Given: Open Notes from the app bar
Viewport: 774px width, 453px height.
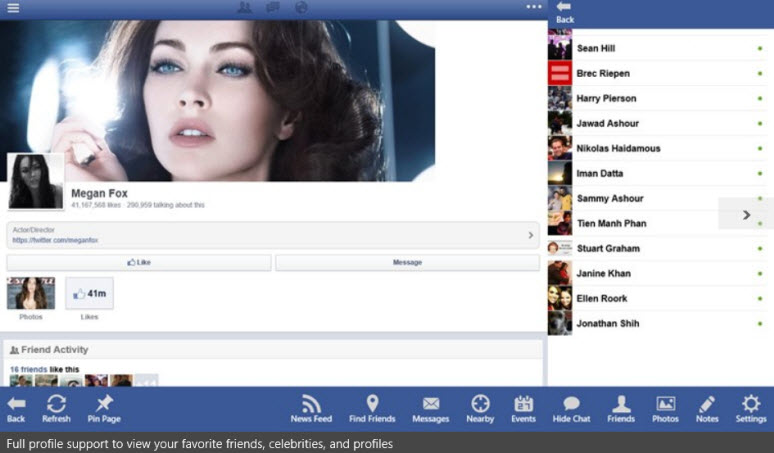Looking at the screenshot, I should 707,409.
